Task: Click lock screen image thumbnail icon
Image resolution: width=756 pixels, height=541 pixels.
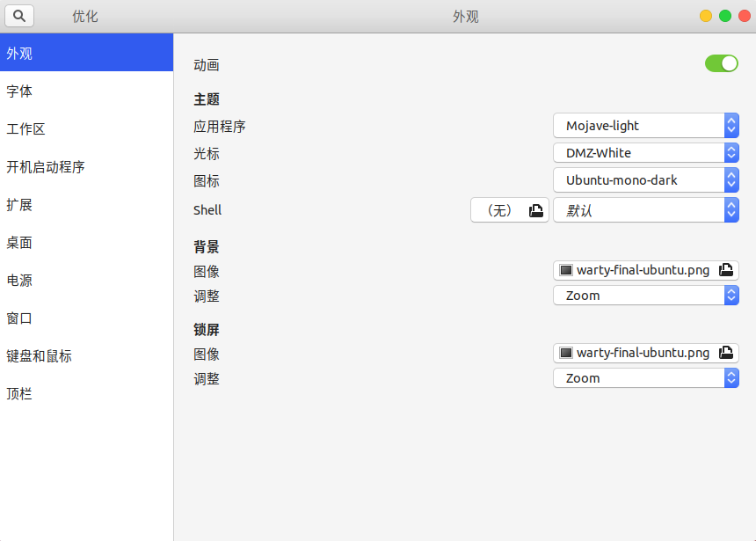Action: (x=566, y=353)
